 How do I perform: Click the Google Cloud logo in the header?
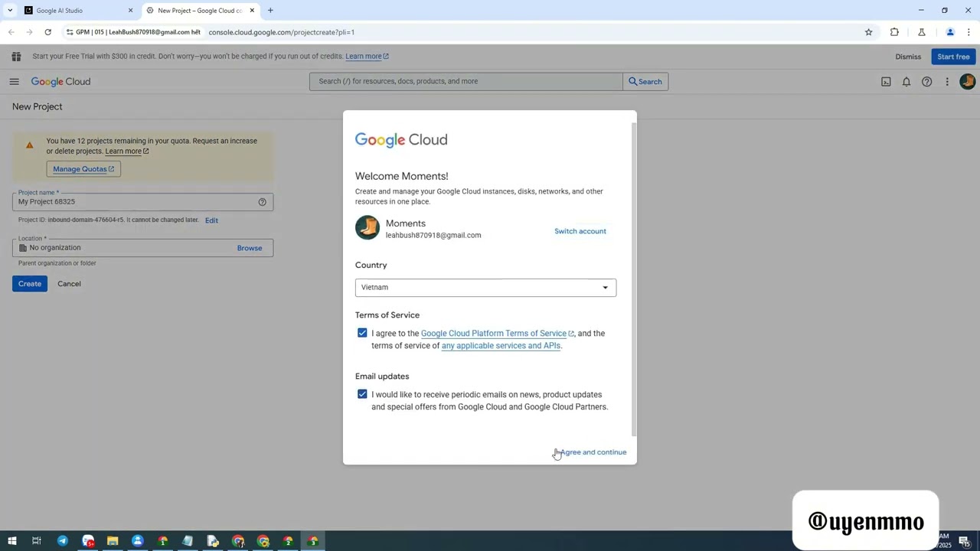tap(60, 82)
